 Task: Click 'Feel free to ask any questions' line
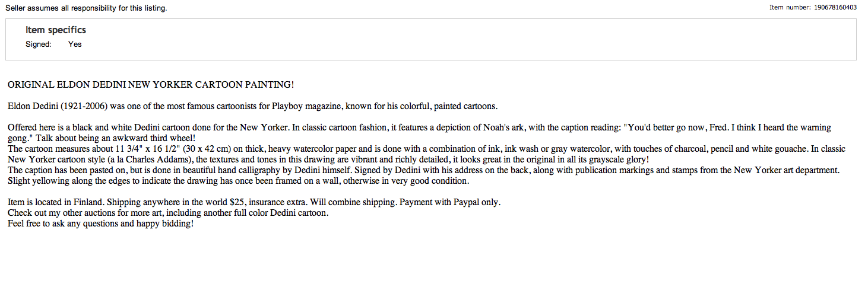(101, 223)
